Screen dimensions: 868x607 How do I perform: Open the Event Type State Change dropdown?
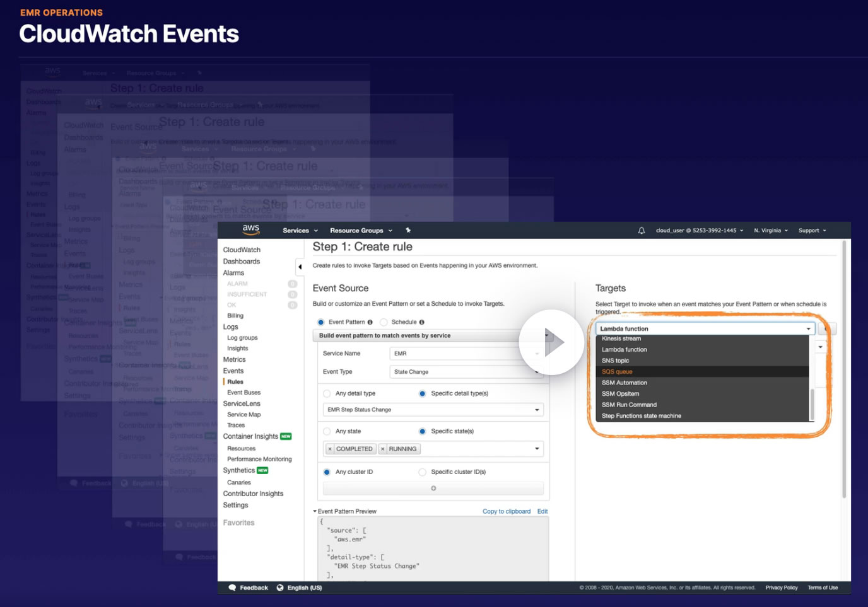tap(466, 372)
